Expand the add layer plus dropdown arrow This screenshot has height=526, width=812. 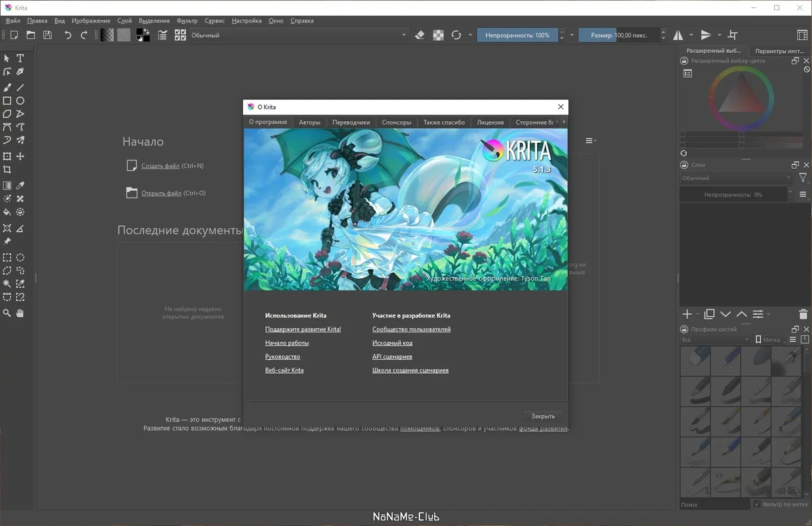697,315
